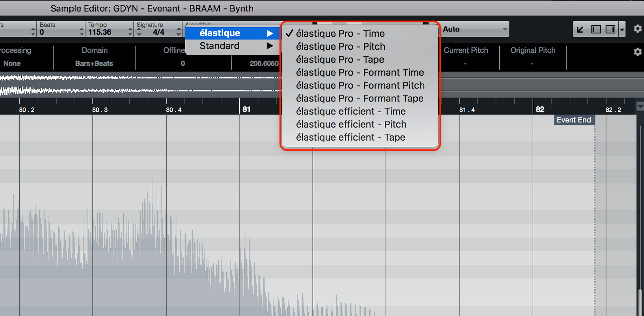Decrease the Beats value with down arrow
The image size is (644, 316).
[82, 34]
